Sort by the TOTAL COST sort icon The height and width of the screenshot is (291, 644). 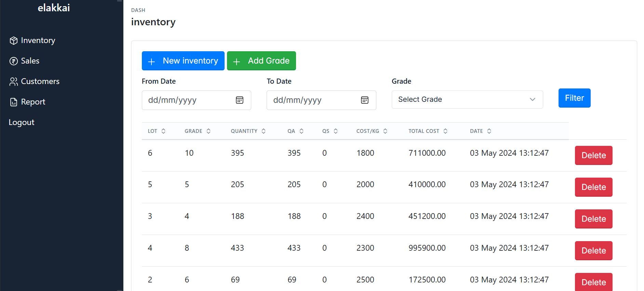445,131
